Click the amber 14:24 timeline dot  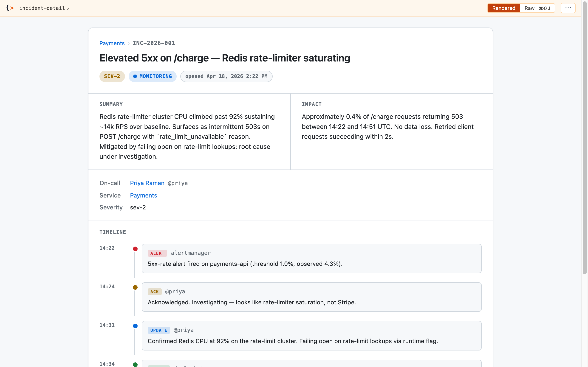pyautogui.click(x=135, y=287)
